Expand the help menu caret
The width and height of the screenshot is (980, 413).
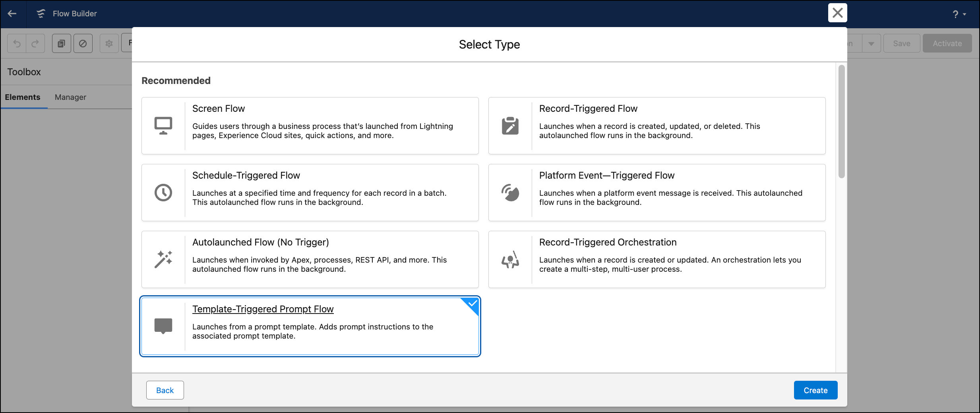click(965, 14)
